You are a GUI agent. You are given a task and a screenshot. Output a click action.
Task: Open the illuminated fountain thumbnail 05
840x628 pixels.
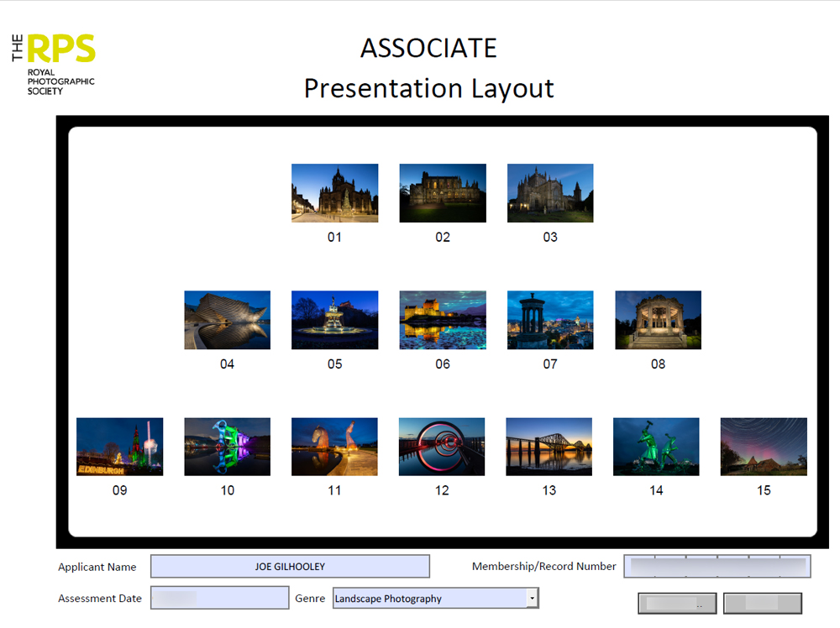(x=334, y=320)
